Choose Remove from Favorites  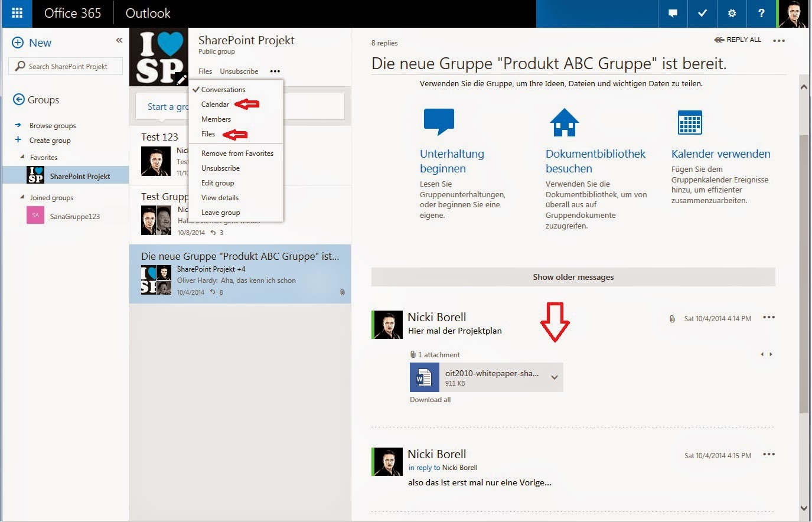pyautogui.click(x=237, y=153)
